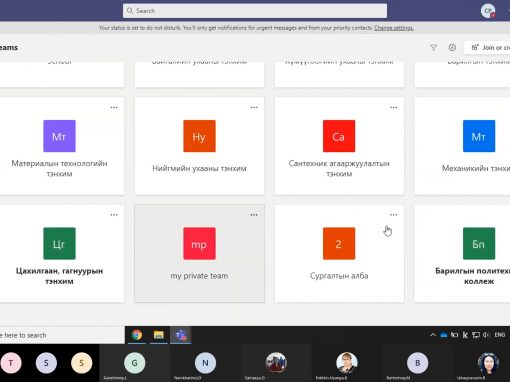Show hidden system tray icons chevron

[x=433, y=335]
